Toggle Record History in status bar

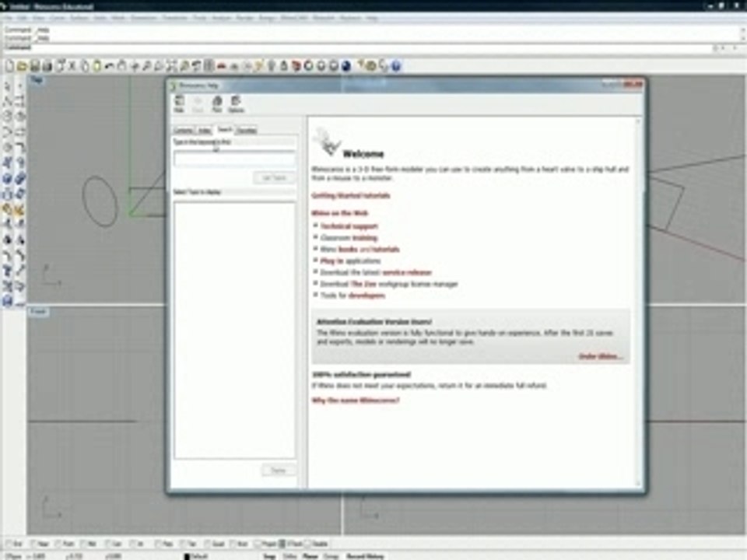pos(364,555)
